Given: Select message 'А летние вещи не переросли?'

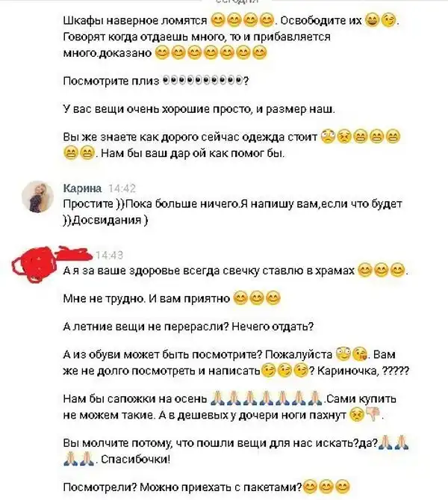Looking at the screenshot, I should (188, 326).
